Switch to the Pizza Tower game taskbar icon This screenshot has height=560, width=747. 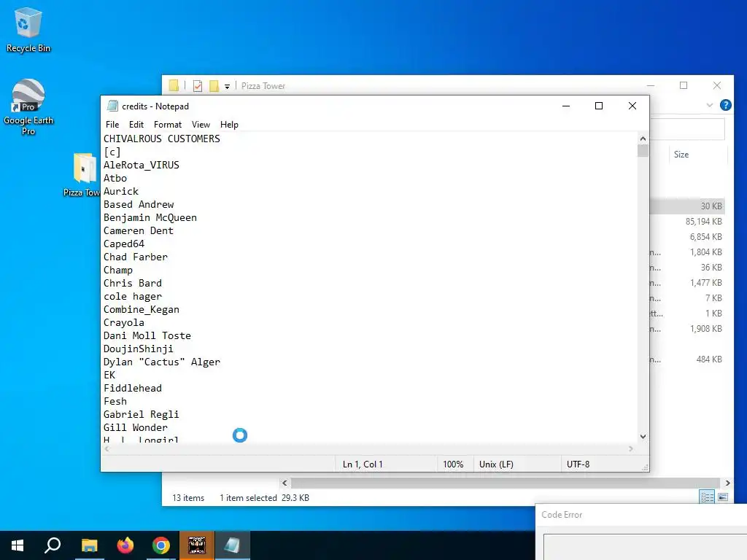pos(197,545)
